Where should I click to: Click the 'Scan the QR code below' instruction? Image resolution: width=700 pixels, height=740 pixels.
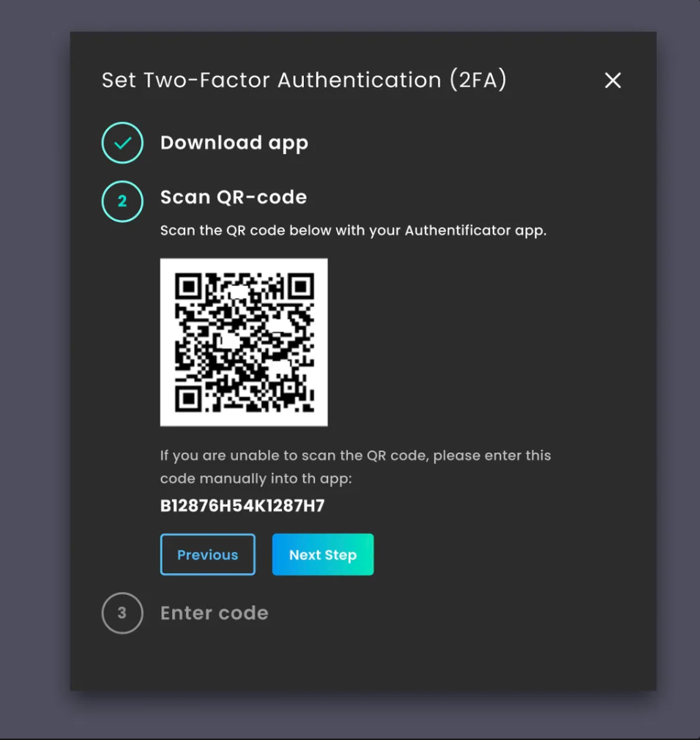tap(354, 231)
